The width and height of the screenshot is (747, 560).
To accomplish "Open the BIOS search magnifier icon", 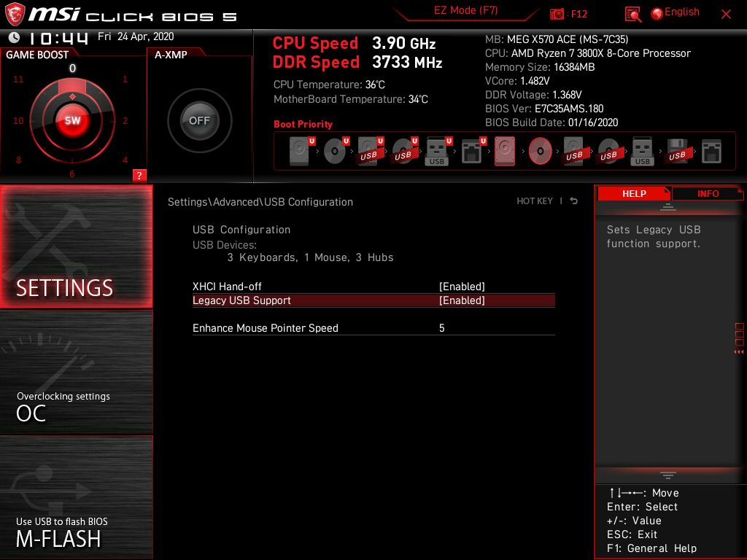I will (632, 15).
